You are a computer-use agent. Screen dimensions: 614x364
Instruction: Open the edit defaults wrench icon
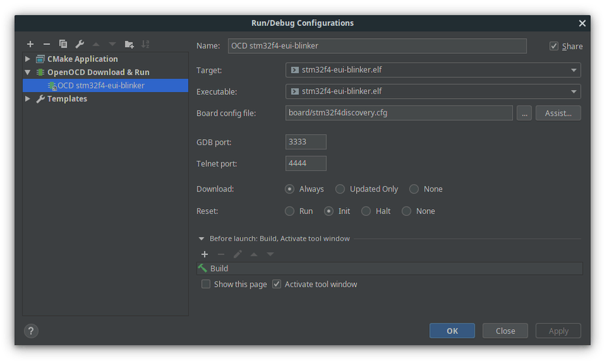click(80, 44)
